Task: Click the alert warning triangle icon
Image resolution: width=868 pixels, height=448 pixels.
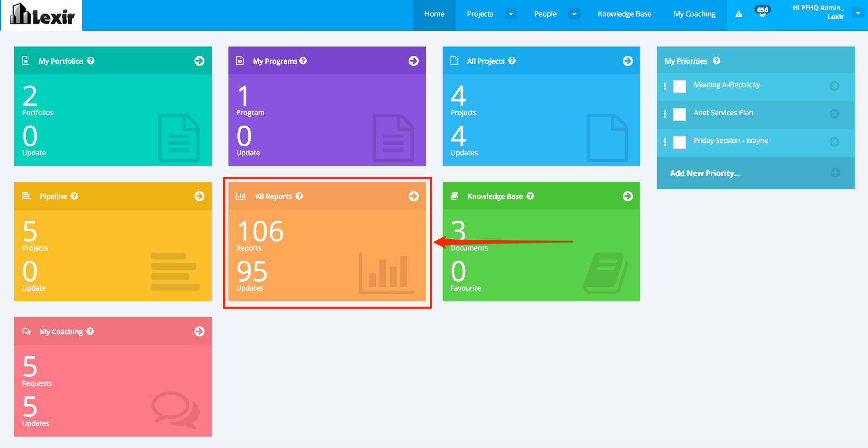Action: 739,14
